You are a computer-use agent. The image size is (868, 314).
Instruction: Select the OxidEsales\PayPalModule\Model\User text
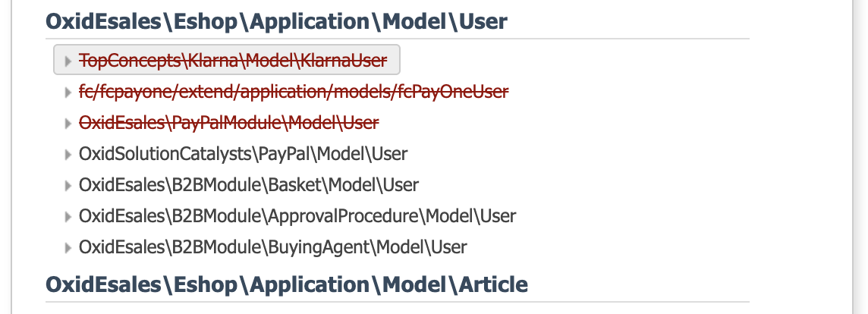tap(228, 122)
